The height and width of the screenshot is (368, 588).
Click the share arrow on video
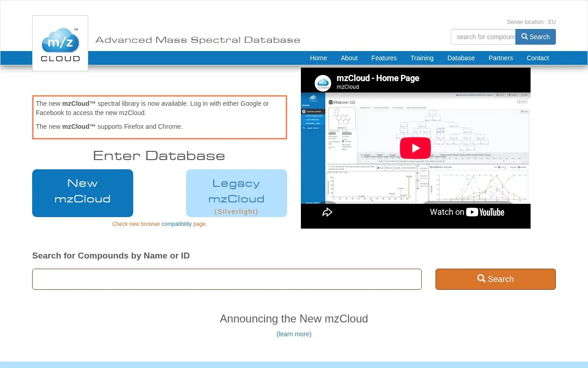[327, 212]
